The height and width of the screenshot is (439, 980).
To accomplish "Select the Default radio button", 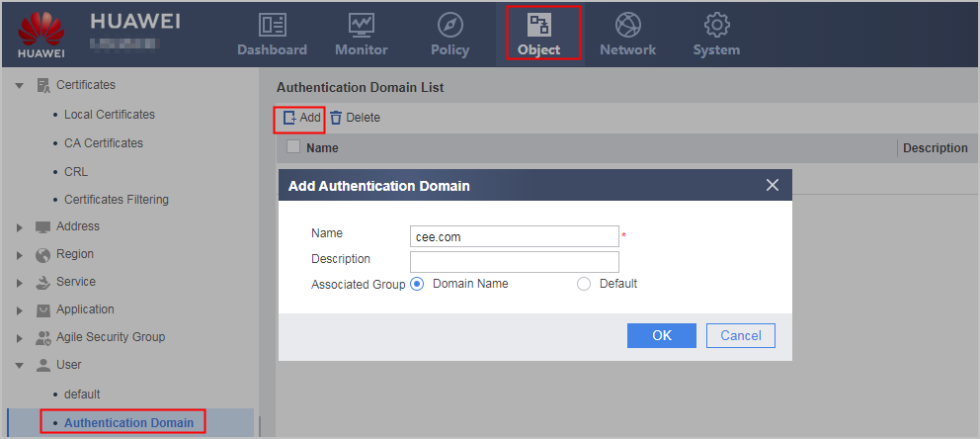I will 584,284.
